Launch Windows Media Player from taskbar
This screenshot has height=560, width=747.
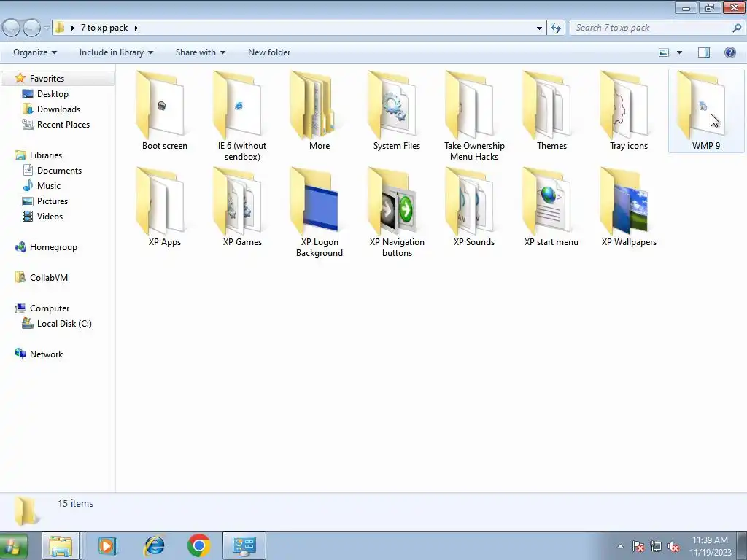[x=108, y=546]
